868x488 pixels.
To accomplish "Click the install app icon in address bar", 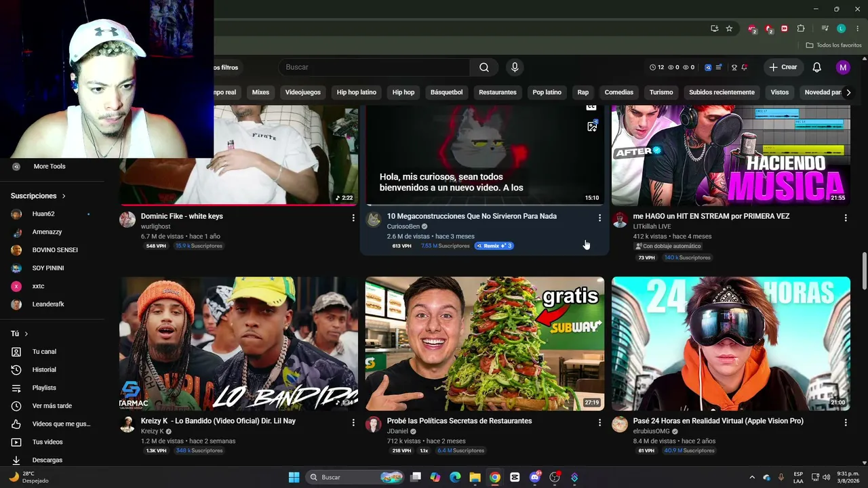I will click(714, 28).
